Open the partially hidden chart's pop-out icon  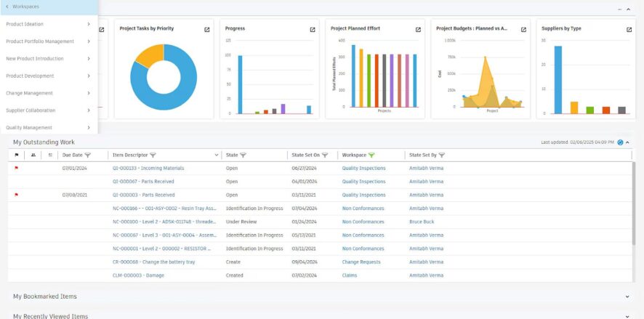point(102,30)
